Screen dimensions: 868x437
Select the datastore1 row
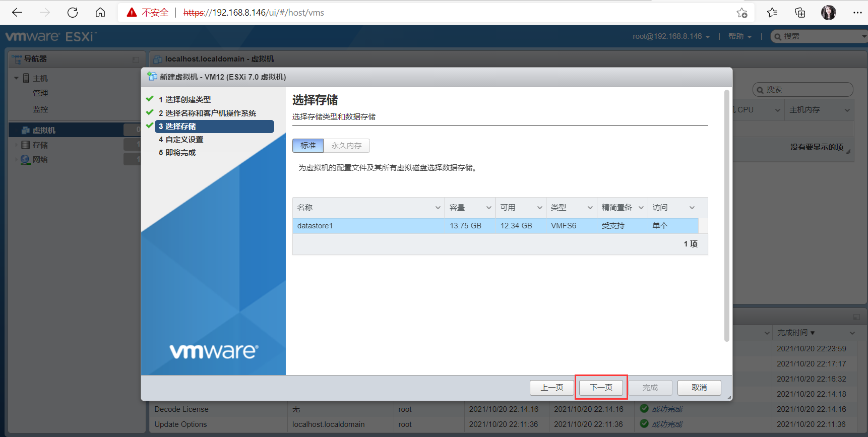(495, 226)
